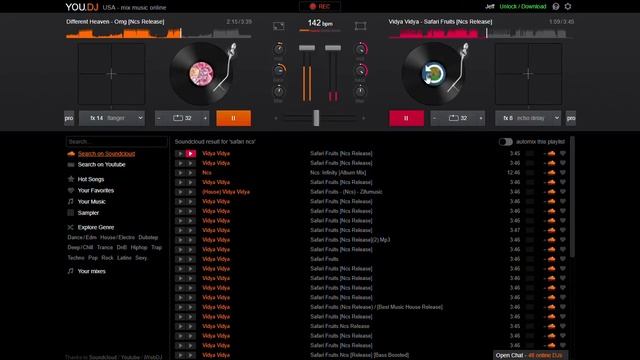Click the left deck middle EQ knob
The image size is (640, 360).
pyautogui.click(x=278, y=70)
